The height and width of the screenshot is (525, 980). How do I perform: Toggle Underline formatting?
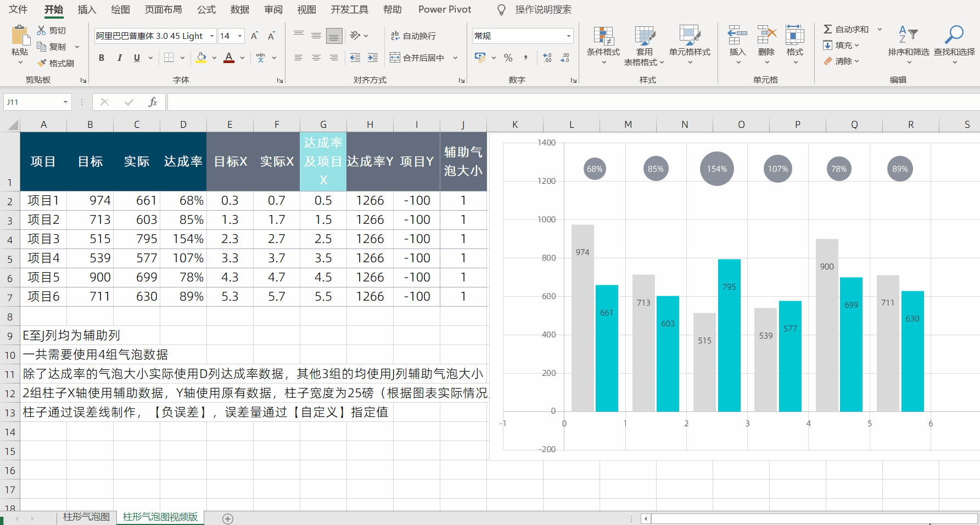click(137, 58)
